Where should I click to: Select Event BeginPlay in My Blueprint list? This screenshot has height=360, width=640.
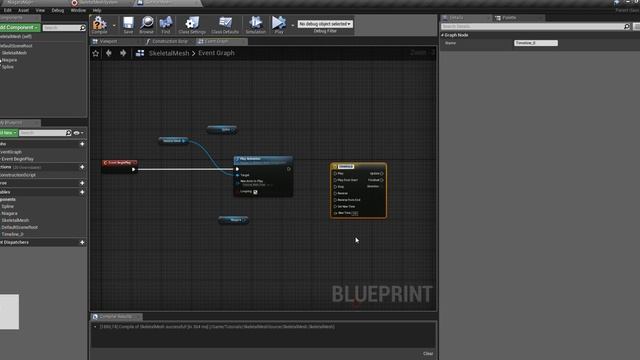[18, 159]
